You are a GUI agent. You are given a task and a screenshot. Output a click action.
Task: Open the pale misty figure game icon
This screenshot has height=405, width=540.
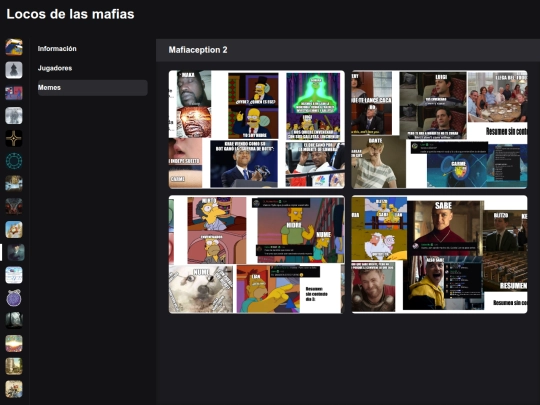pyautogui.click(x=14, y=116)
